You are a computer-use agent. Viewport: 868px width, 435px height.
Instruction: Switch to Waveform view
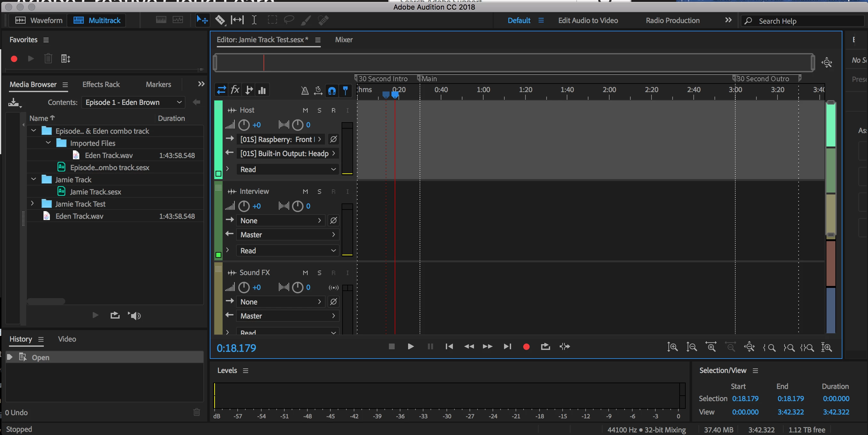pyautogui.click(x=39, y=20)
